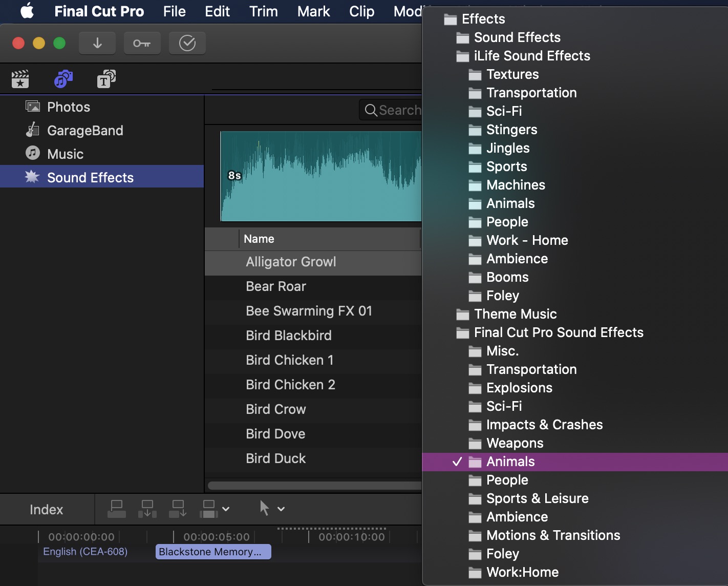
Task: Click the Overwrite clip edit icon
Action: click(x=209, y=509)
